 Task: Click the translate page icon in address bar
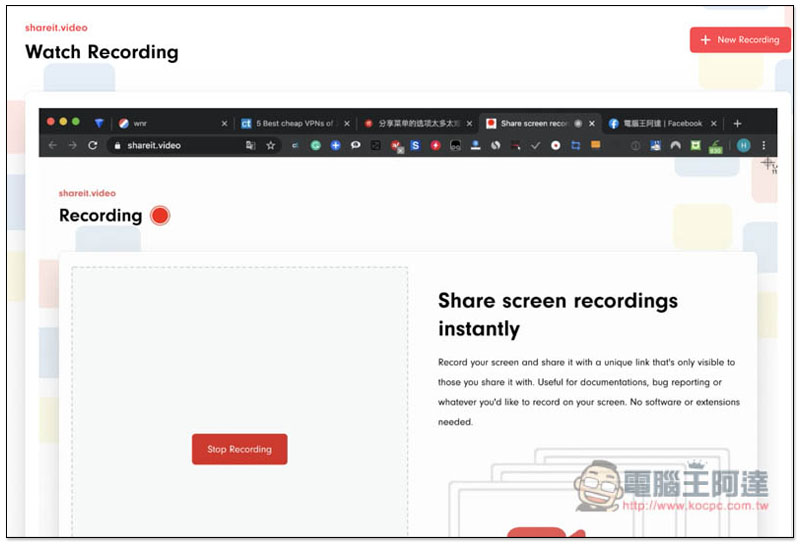(251, 145)
